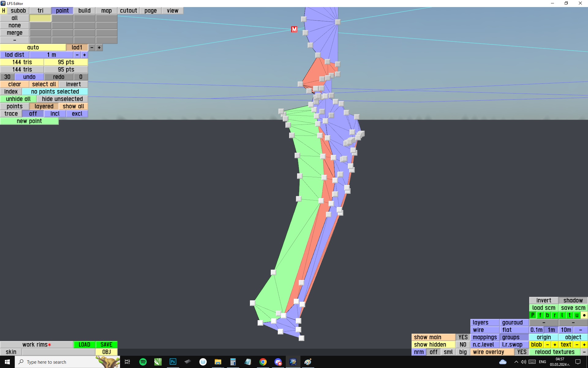Switch to the t top view
588x368 pixels.
click(x=569, y=315)
